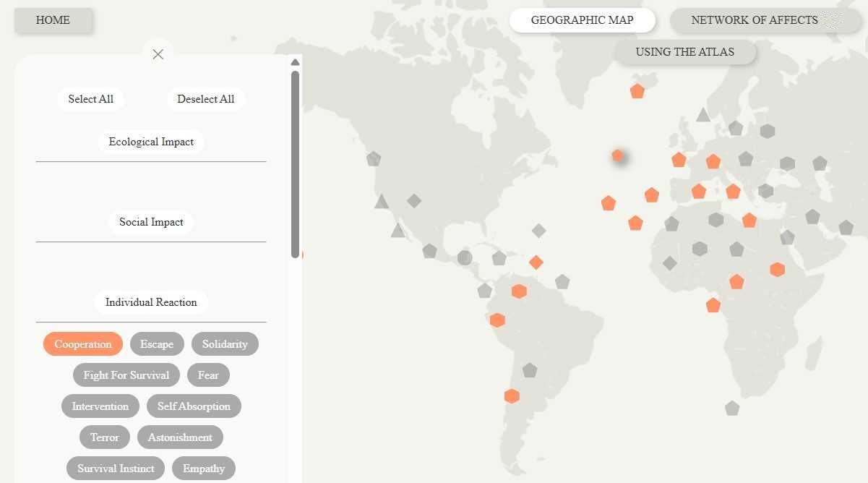
Task: Enable the Escape filter tag
Action: click(157, 344)
